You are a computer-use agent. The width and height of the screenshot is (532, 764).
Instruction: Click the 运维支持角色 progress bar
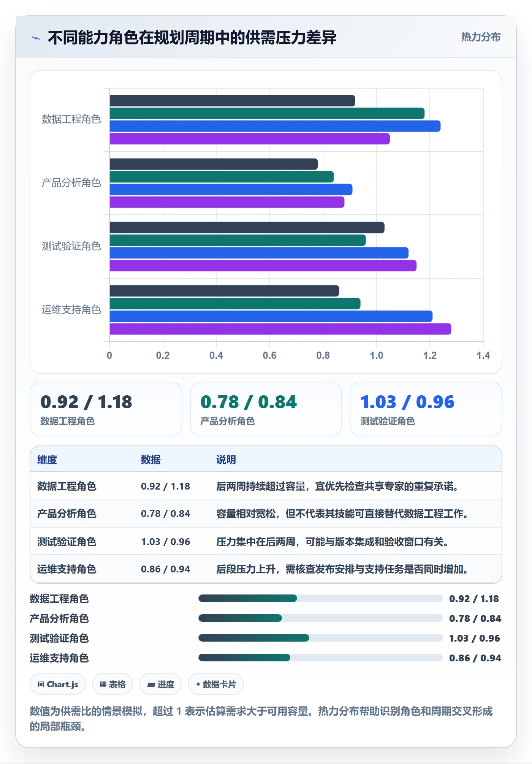click(320, 658)
